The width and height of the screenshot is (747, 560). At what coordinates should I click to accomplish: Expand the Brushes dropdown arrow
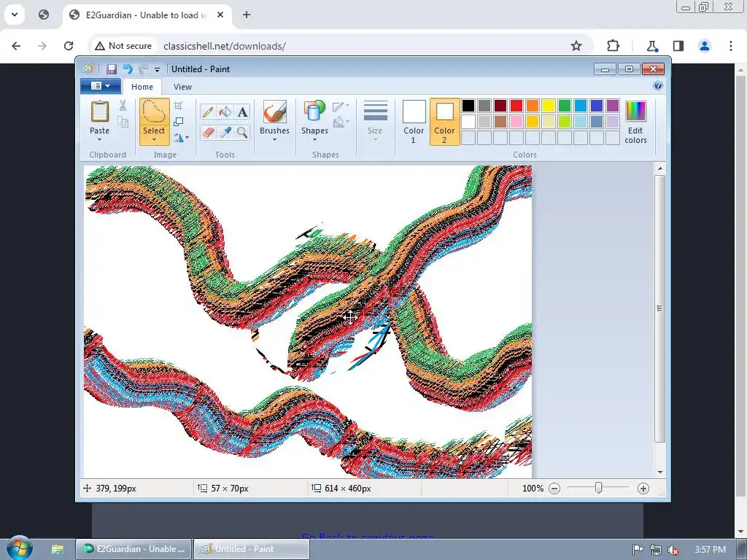274,140
